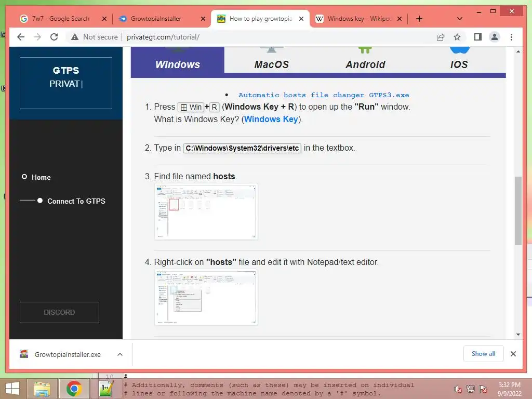532x399 pixels.
Task: Open File Explorer from taskbar
Action: (x=42, y=389)
